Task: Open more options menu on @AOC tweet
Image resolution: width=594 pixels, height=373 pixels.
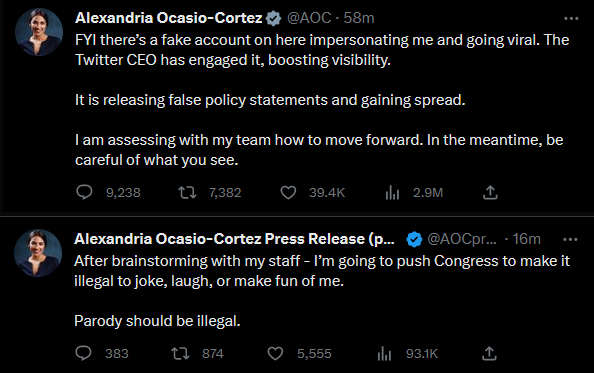Action: point(571,18)
